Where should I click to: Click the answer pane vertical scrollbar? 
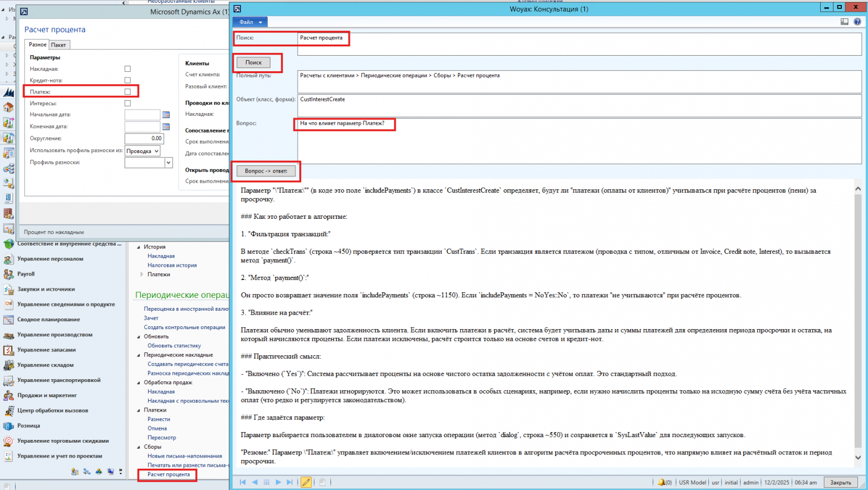(857, 323)
